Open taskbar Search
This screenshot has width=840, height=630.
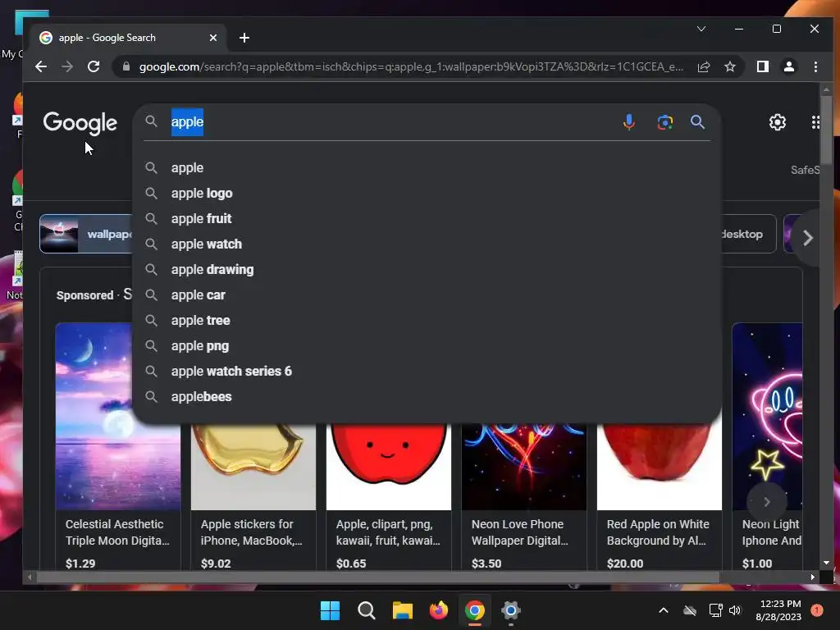pos(367,610)
